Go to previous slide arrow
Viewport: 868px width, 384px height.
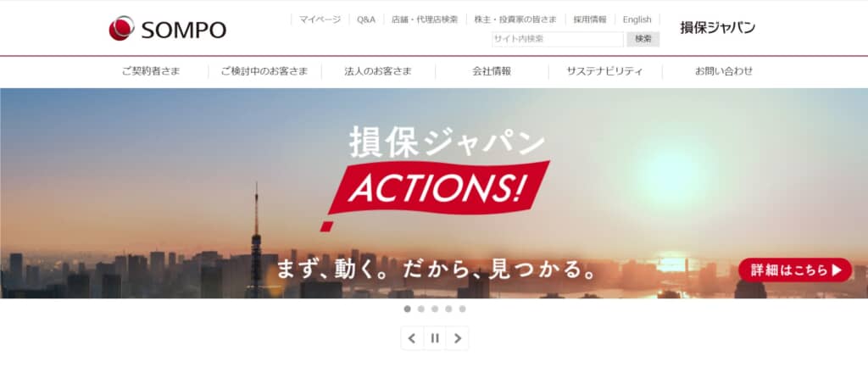click(412, 338)
